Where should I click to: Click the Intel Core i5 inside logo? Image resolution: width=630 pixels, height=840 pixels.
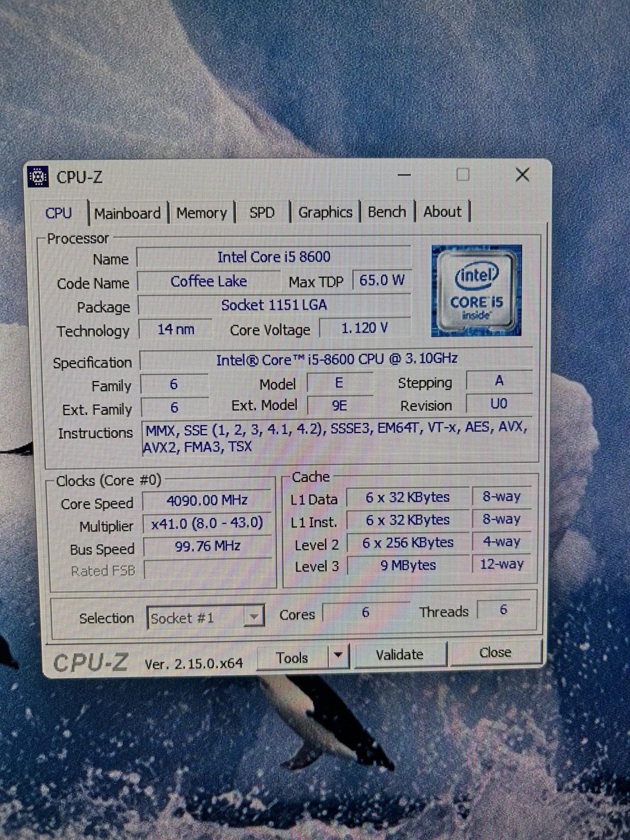coord(477,290)
